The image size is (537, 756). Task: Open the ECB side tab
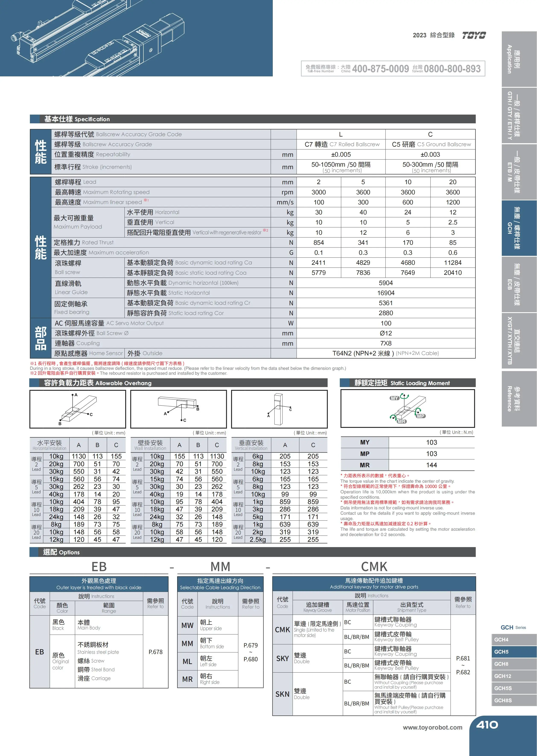click(x=519, y=285)
